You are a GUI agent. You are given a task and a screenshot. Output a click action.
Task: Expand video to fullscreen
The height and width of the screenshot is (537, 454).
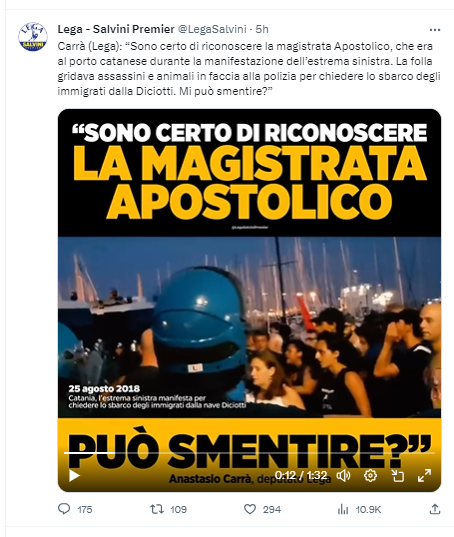point(425,476)
